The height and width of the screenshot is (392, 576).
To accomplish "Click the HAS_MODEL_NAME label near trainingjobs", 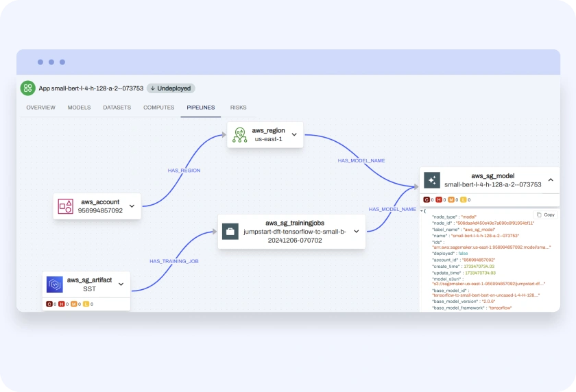I will coord(392,209).
